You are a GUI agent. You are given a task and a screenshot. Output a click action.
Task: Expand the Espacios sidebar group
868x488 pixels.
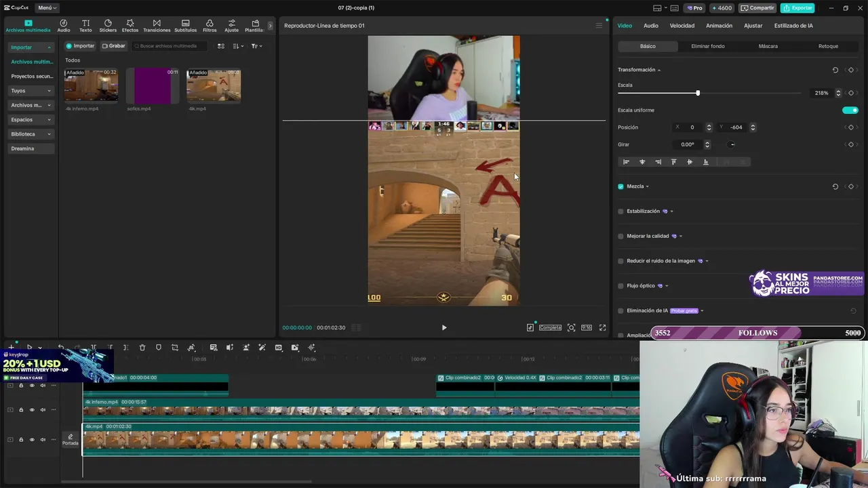pos(49,120)
